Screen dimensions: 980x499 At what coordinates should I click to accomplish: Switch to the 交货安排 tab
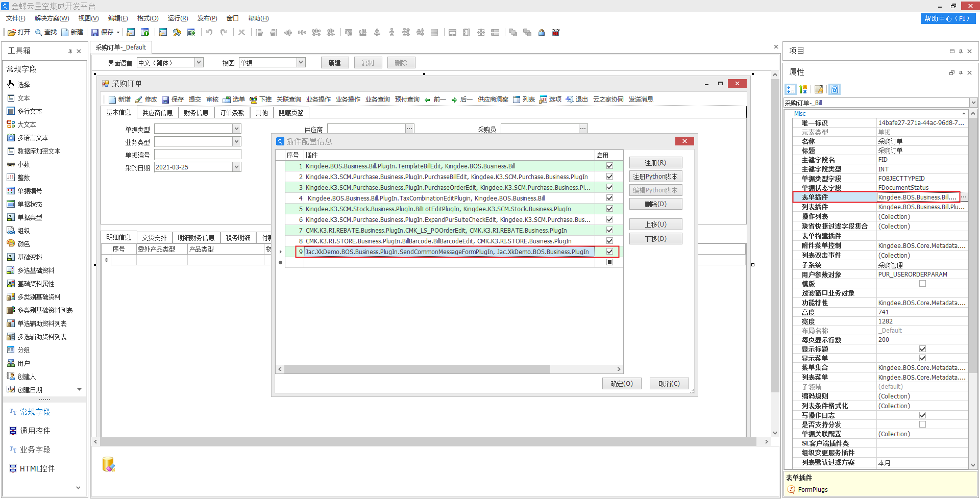point(154,238)
